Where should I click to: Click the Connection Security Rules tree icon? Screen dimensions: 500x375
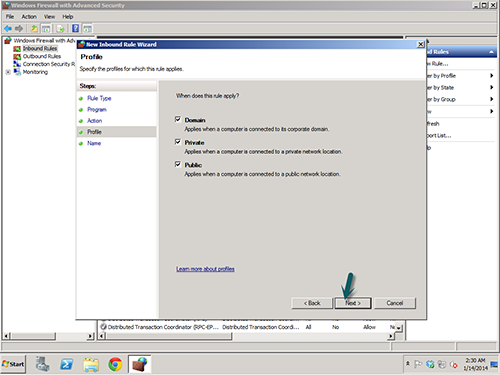coord(17,64)
